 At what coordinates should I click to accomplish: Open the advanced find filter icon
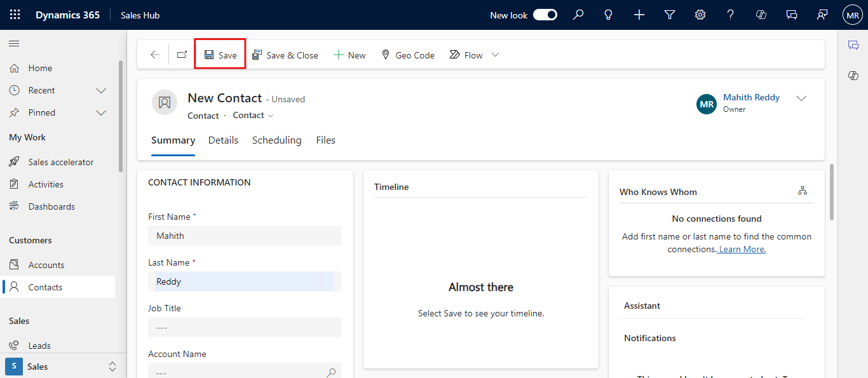670,15
